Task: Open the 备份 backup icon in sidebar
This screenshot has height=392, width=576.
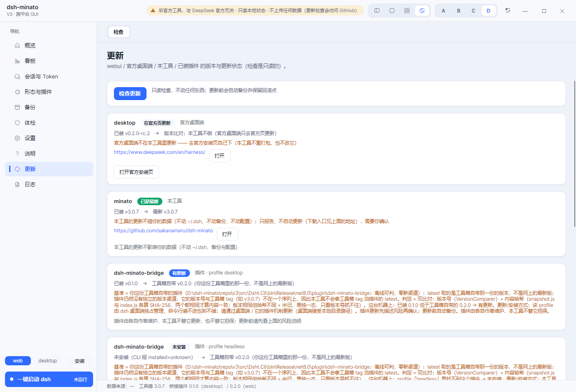Action: click(x=17, y=107)
